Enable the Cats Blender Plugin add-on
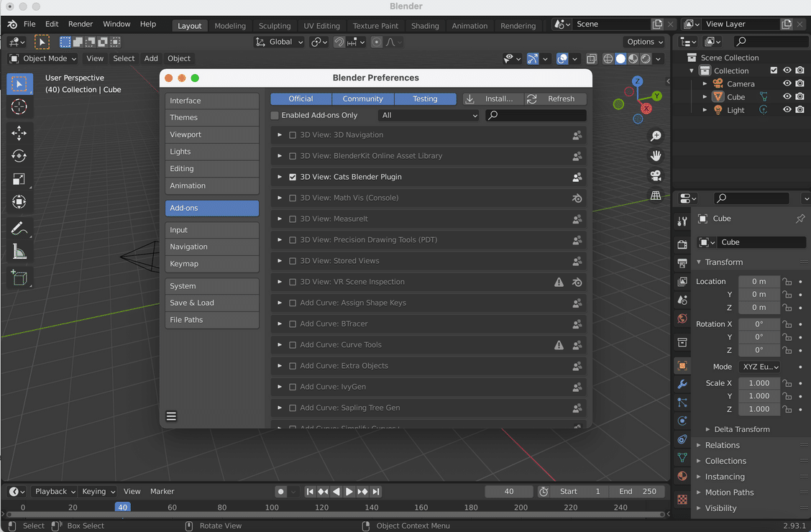The width and height of the screenshot is (811, 532). coord(293,176)
